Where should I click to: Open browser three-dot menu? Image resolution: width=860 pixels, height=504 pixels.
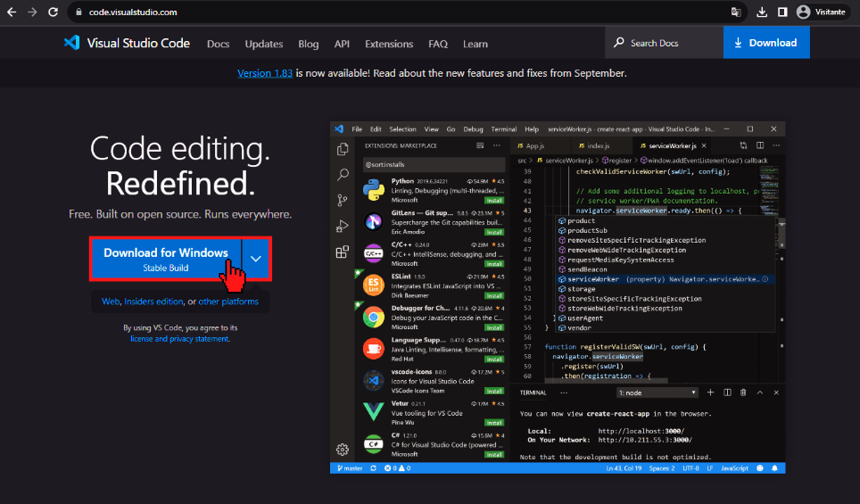click(852, 12)
